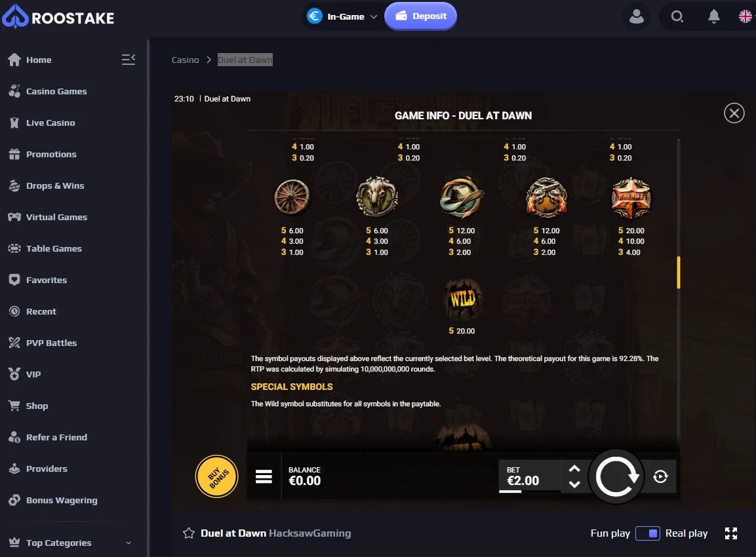The height and width of the screenshot is (557, 756).
Task: Add Duel at Dawn to favorites star
Action: [x=189, y=533]
